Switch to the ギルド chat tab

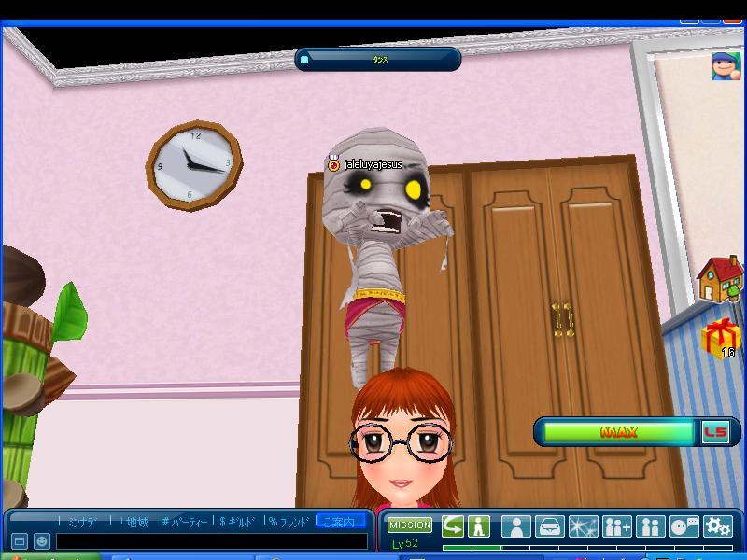(238, 522)
